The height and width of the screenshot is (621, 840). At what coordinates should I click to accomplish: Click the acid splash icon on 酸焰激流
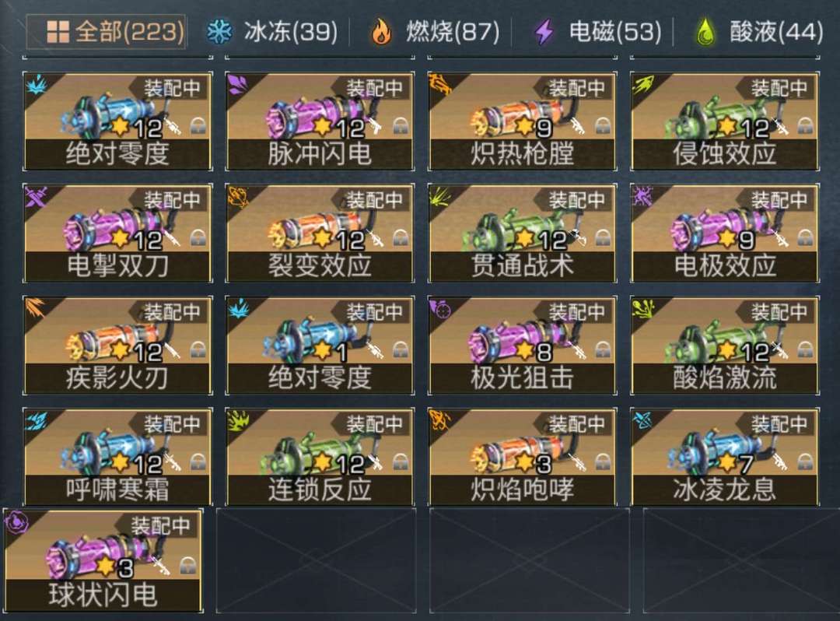(x=643, y=309)
